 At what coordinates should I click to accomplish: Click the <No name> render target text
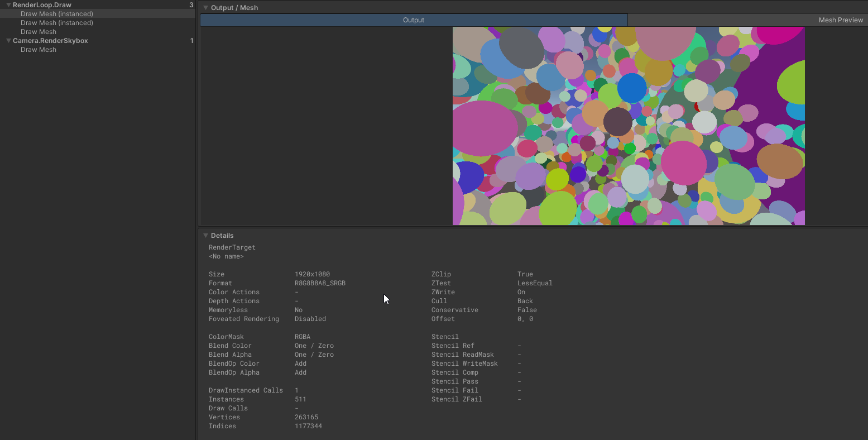point(226,256)
